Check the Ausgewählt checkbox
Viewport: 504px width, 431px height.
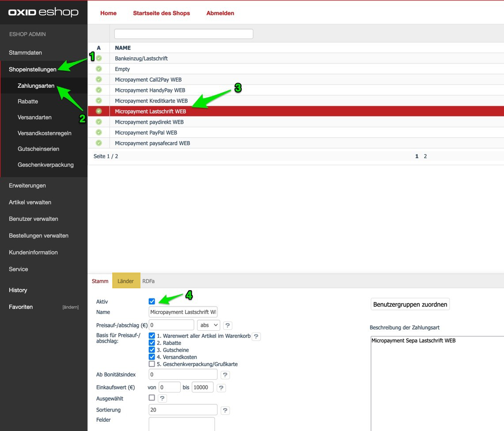(x=152, y=398)
